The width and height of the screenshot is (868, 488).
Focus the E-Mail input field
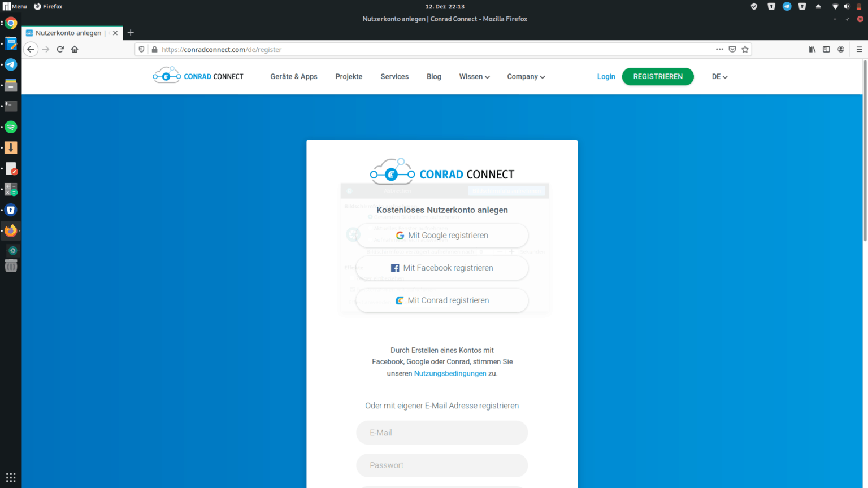[x=442, y=433]
